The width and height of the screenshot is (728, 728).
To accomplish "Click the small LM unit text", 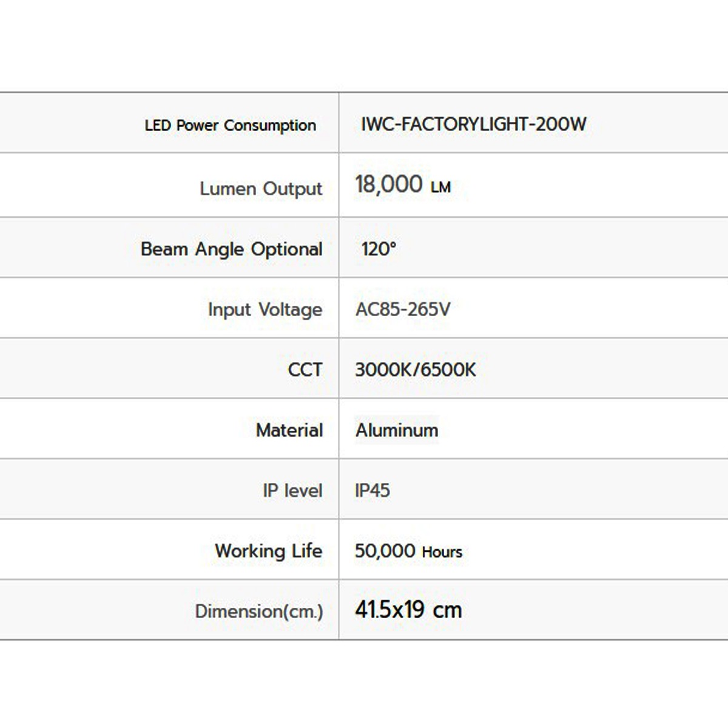I will (441, 187).
